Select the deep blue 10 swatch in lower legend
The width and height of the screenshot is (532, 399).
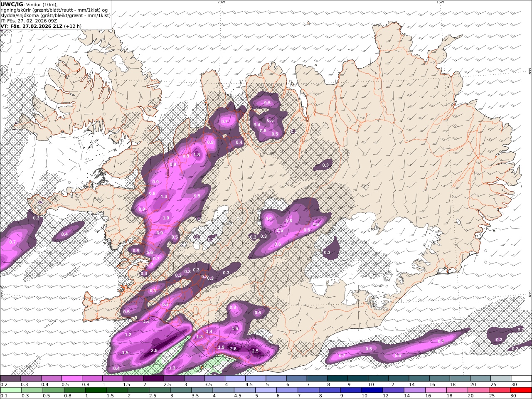[372, 390]
